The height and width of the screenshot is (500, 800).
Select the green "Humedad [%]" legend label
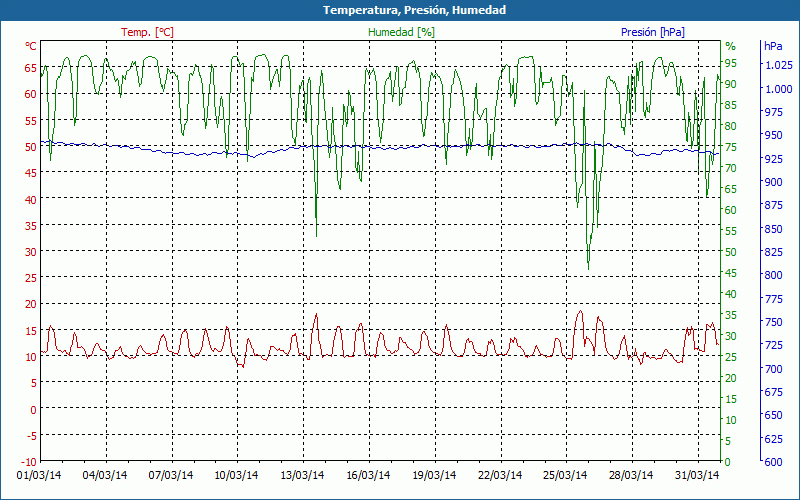pyautogui.click(x=402, y=32)
